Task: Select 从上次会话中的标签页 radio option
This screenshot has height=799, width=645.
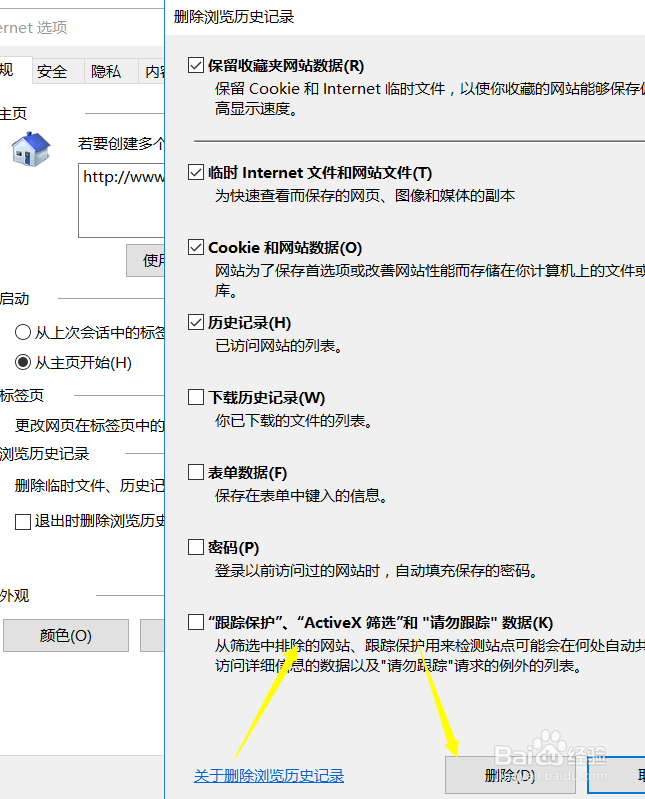Action: (23, 332)
